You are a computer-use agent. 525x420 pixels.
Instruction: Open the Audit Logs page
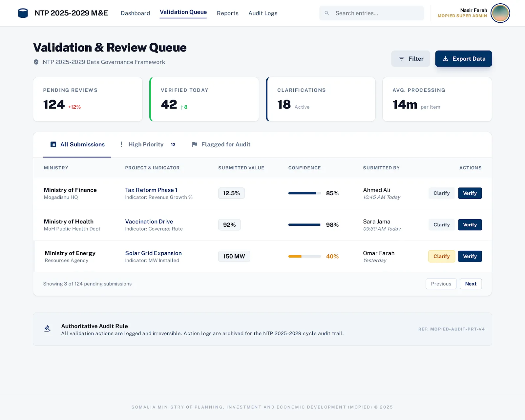point(262,13)
